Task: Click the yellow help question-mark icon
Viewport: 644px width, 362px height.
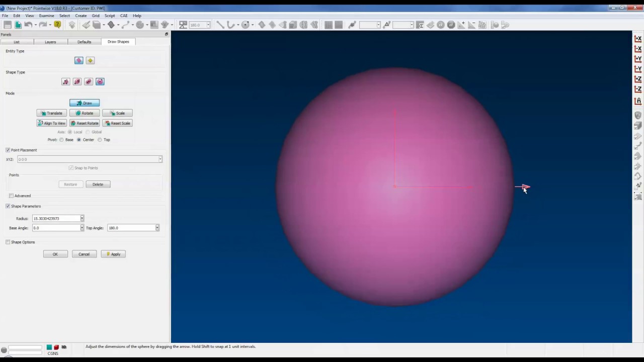Action: click(57, 25)
